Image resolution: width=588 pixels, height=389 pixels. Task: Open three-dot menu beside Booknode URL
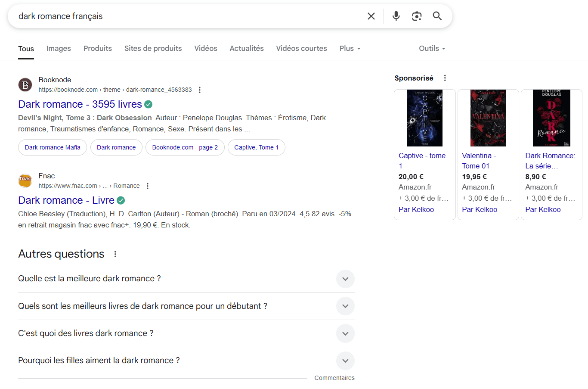[x=199, y=90]
